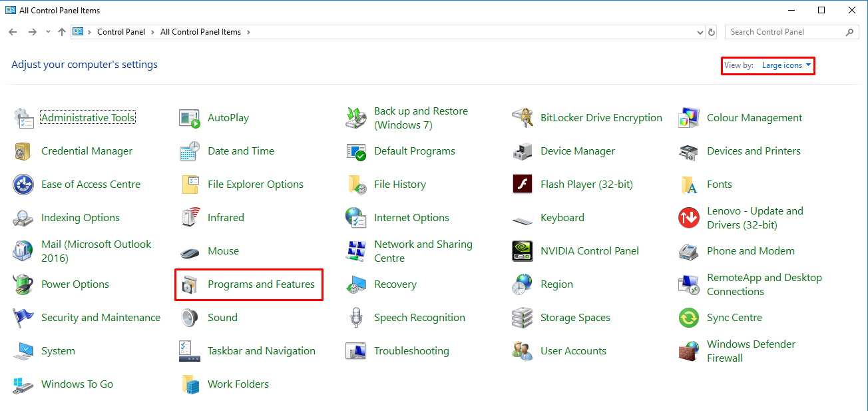Go forward using the Forward arrow
The image size is (868, 411).
click(32, 32)
